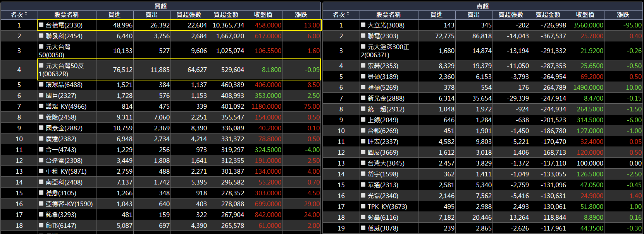Screen dimensions: 644x234
Task: Select the 元大台灣50(0050) checkbox
Action: 41,46
